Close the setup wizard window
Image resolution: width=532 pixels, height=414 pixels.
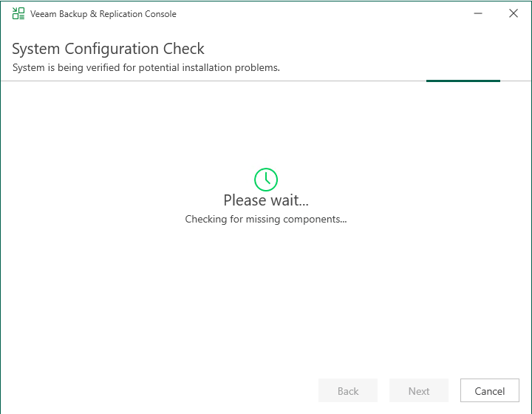514,13
